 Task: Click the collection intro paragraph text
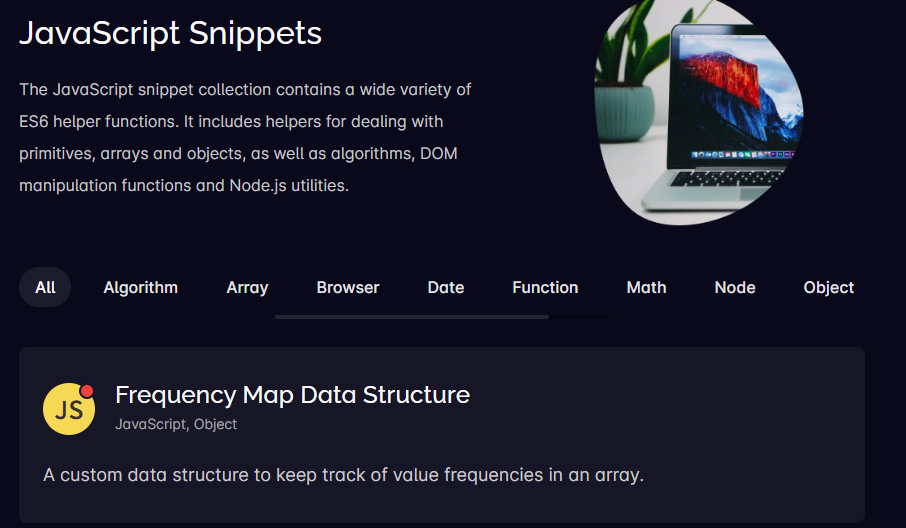point(245,137)
